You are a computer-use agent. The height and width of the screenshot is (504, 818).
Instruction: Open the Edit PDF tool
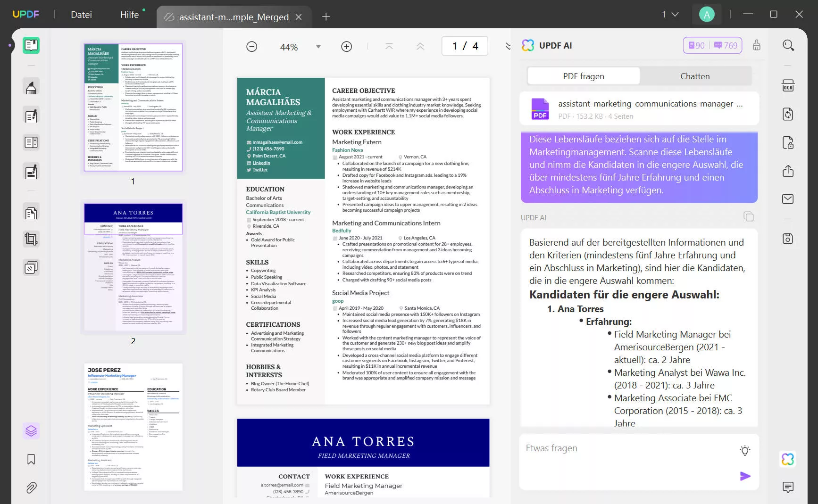(x=31, y=116)
